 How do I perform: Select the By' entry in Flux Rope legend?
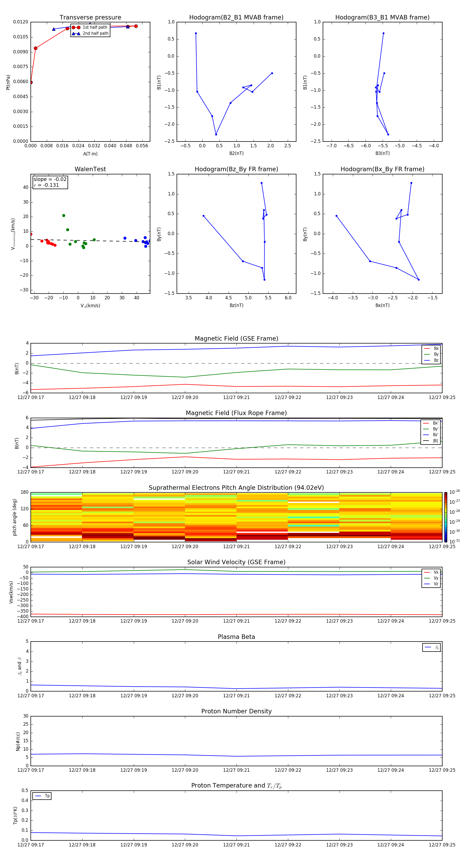pos(431,429)
